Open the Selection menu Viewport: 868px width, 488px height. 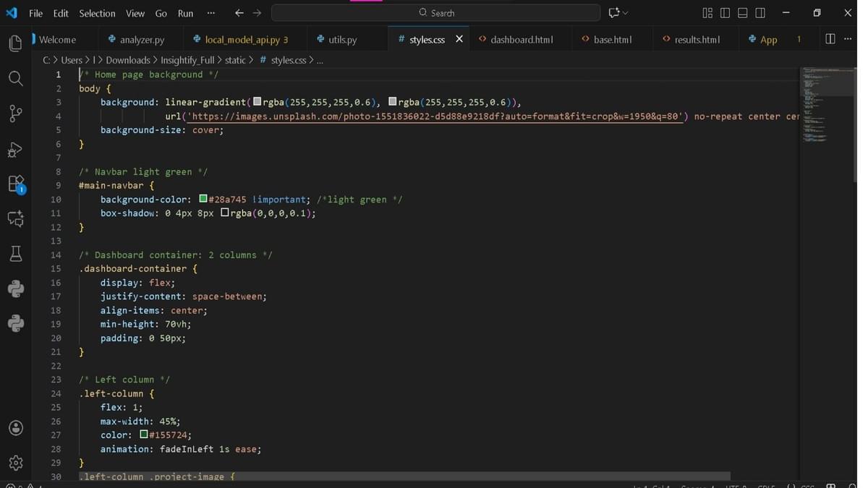97,13
